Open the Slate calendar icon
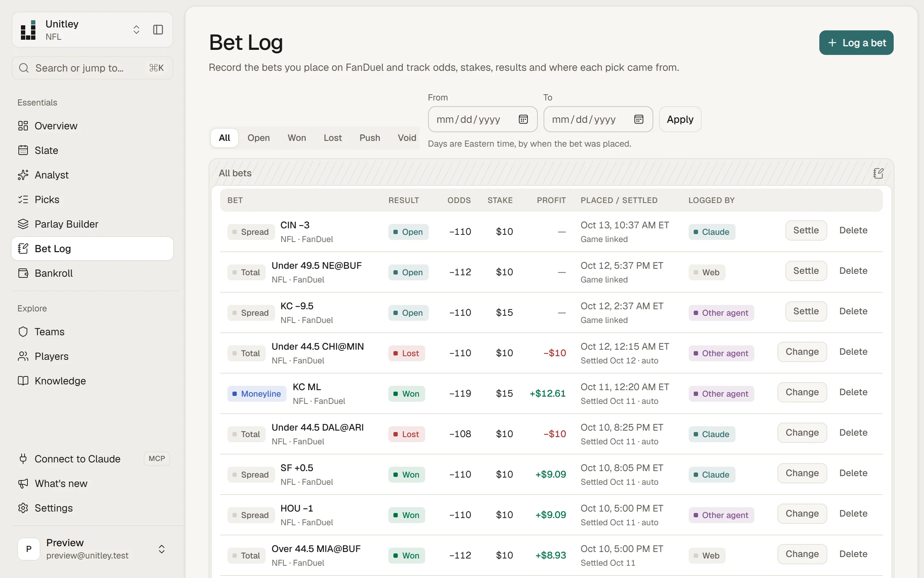Image resolution: width=924 pixels, height=578 pixels. click(x=23, y=150)
